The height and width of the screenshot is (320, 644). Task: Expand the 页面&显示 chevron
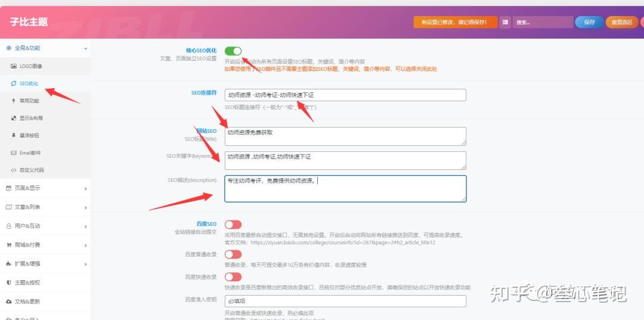point(85,189)
